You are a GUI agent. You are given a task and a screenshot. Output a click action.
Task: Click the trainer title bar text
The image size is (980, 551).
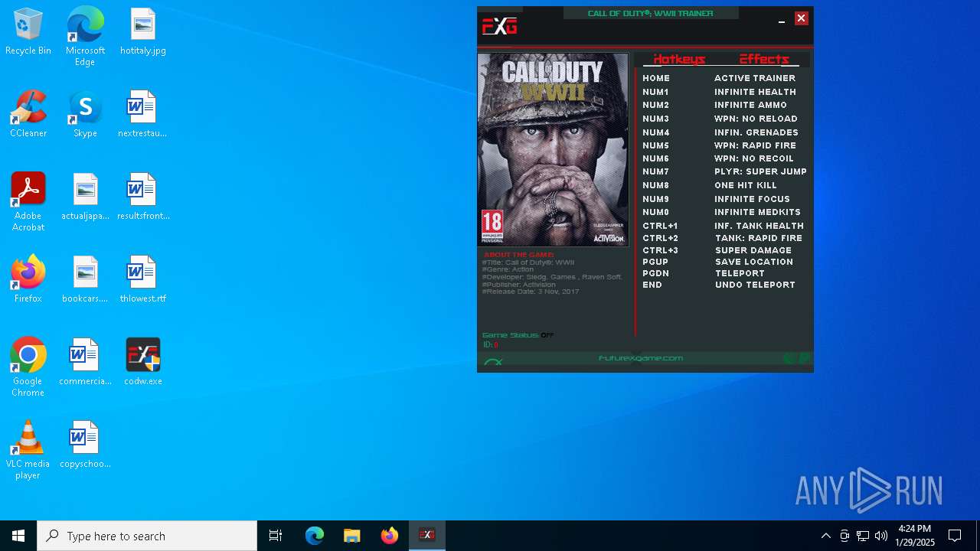651,13
